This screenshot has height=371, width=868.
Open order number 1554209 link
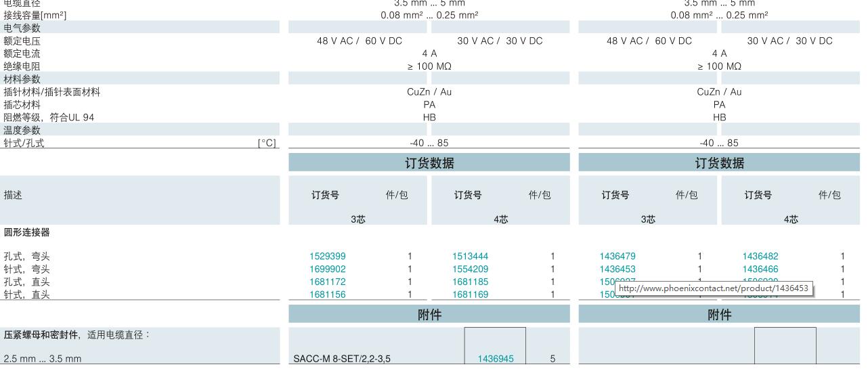pos(470,269)
